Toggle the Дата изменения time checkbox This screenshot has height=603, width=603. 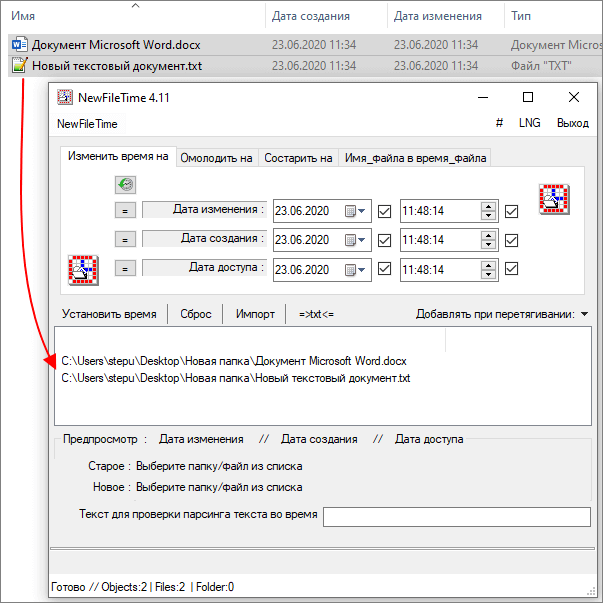511,211
